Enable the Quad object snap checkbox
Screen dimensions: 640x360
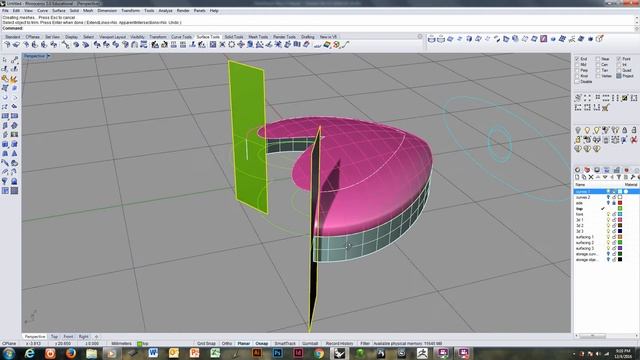coord(619,70)
